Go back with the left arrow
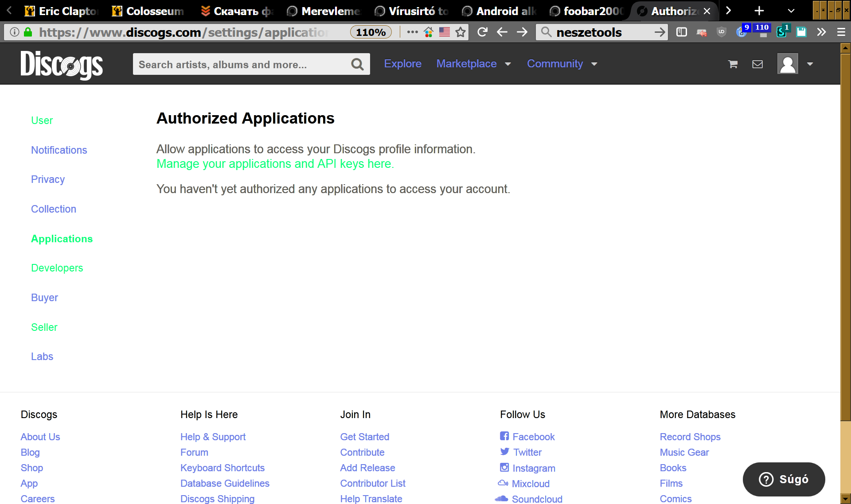The image size is (851, 504). pos(502,32)
